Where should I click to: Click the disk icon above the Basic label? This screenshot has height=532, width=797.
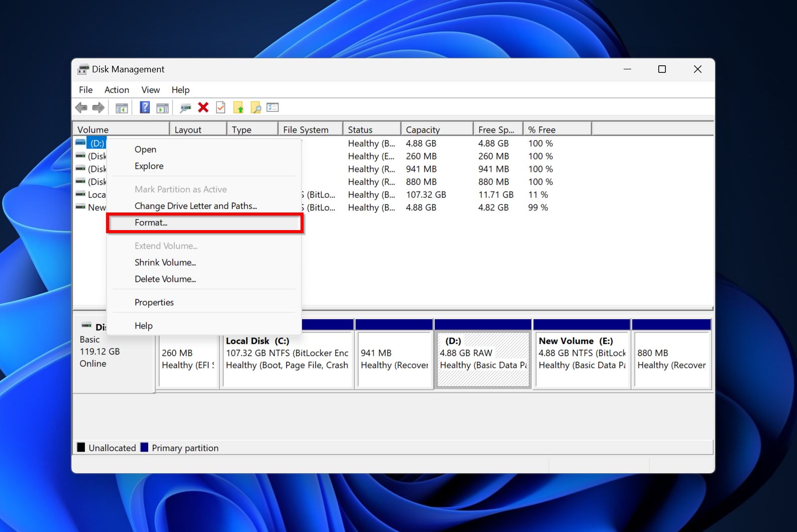86,326
